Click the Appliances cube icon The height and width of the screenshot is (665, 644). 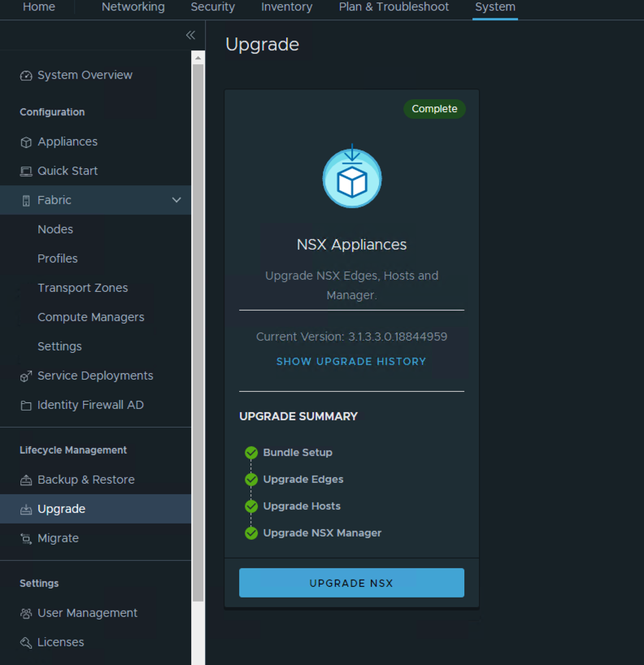[26, 142]
